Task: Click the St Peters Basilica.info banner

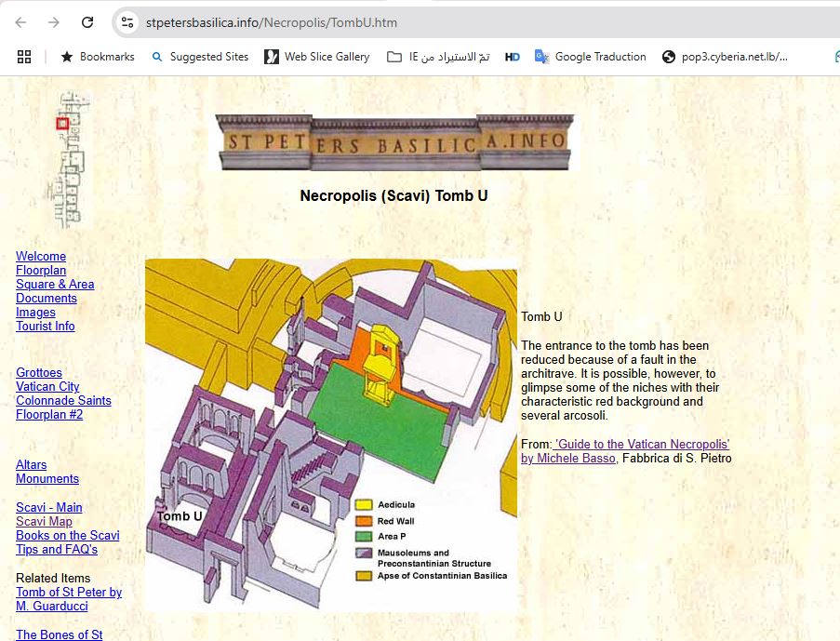Action: (x=394, y=142)
